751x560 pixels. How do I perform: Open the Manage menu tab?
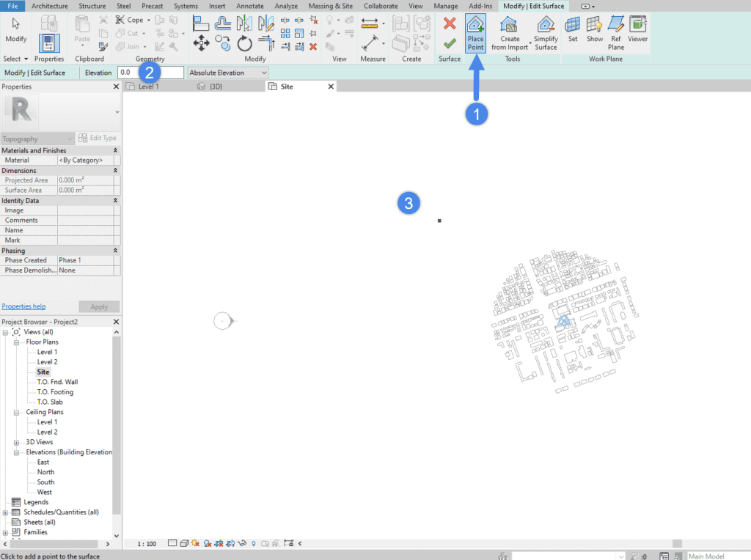[x=445, y=6]
